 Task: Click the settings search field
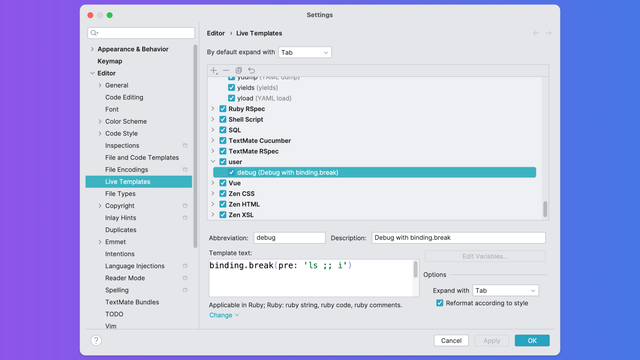(141, 33)
